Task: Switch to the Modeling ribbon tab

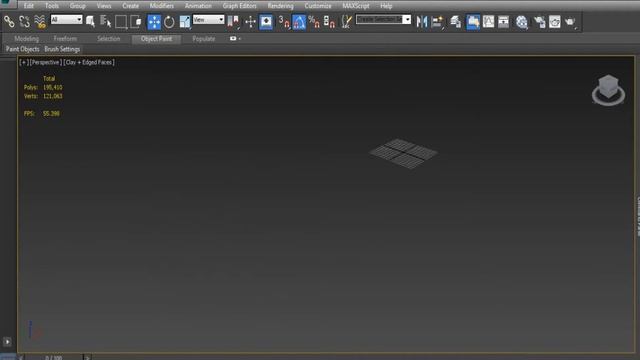Action: (x=27, y=39)
